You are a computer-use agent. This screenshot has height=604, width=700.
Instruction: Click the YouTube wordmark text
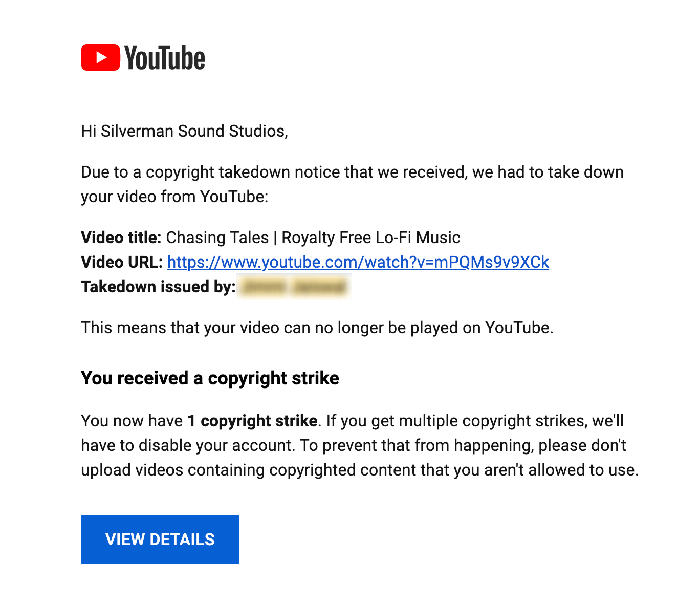165,58
